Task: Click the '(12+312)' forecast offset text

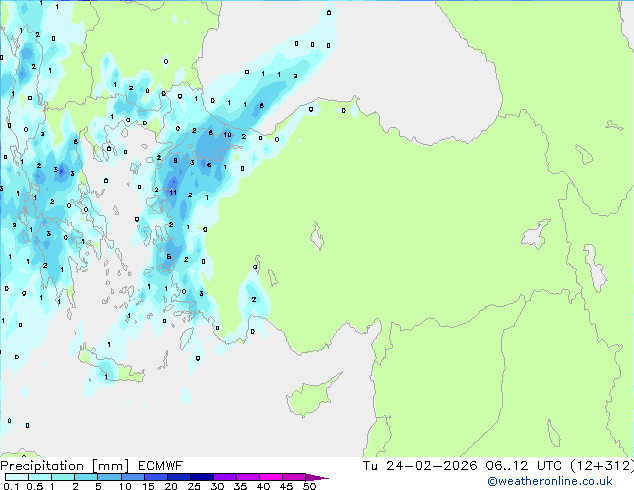Action: coord(602,466)
